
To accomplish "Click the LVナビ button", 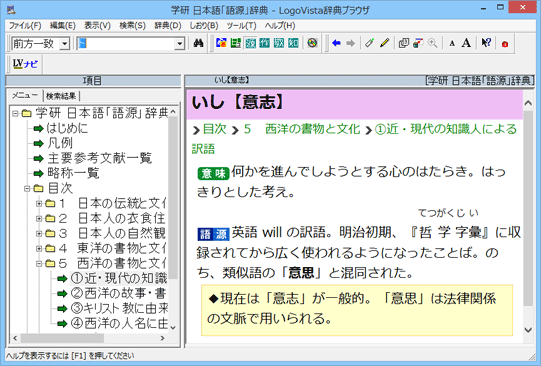I will [x=25, y=64].
